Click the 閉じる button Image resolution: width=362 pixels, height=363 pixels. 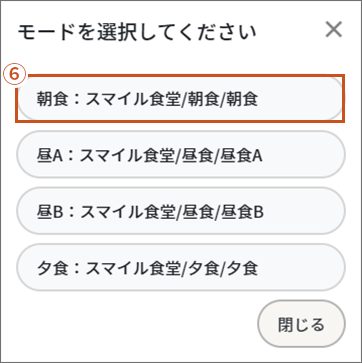pyautogui.click(x=301, y=324)
